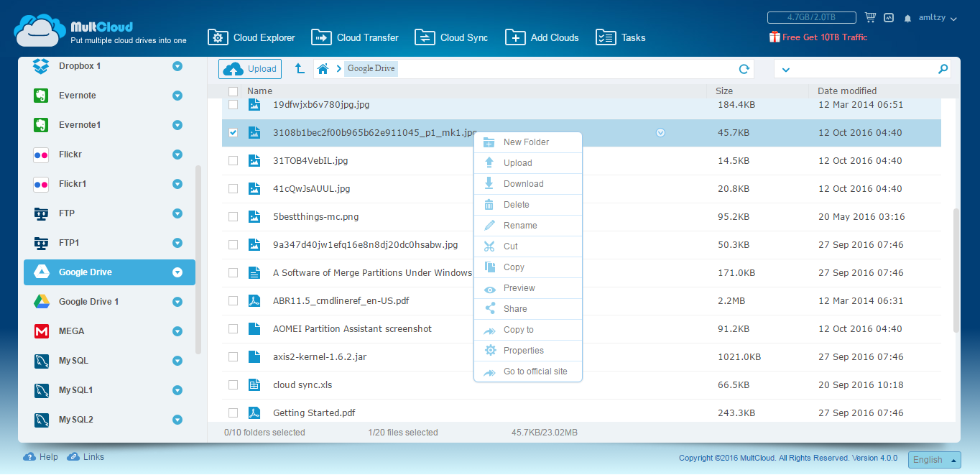
Task: Click the search magnifier icon
Action: pos(943,69)
